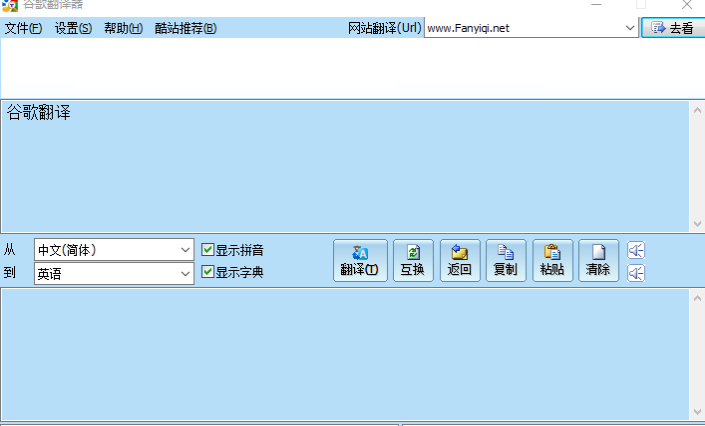Open the 帮助(H) menu
705x426 pixels.
124,28
